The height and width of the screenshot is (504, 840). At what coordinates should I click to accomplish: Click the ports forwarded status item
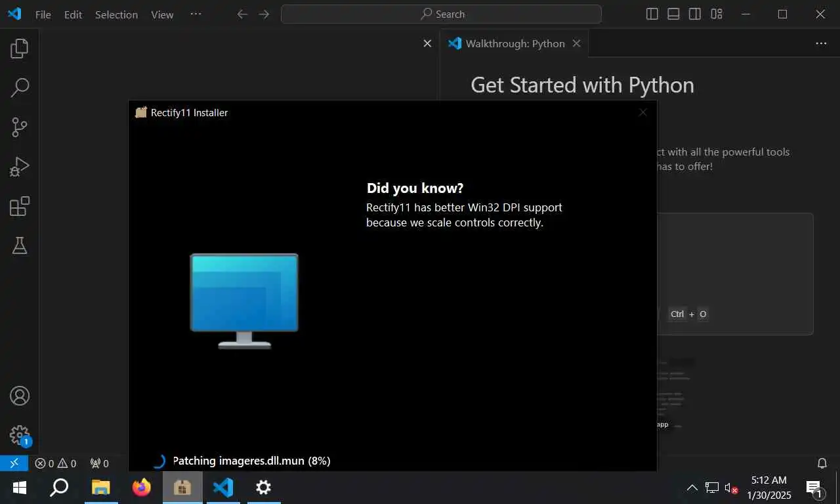point(100,463)
